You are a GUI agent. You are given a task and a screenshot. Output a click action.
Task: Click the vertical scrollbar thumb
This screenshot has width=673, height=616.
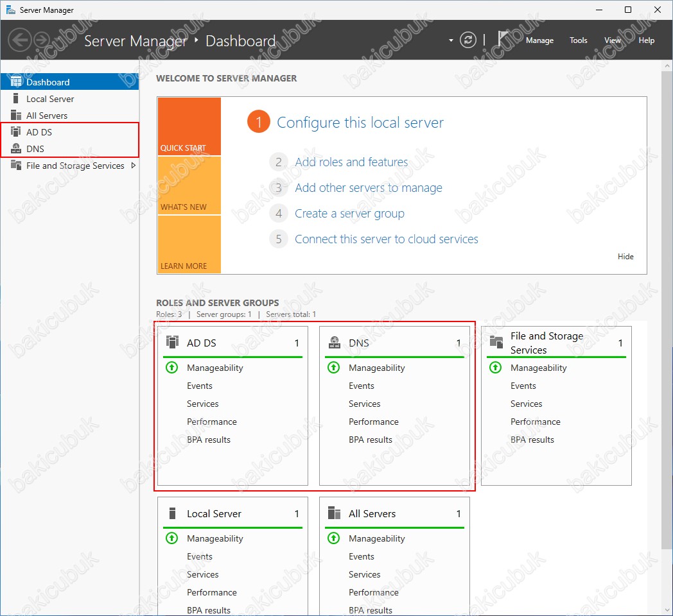tap(667, 309)
